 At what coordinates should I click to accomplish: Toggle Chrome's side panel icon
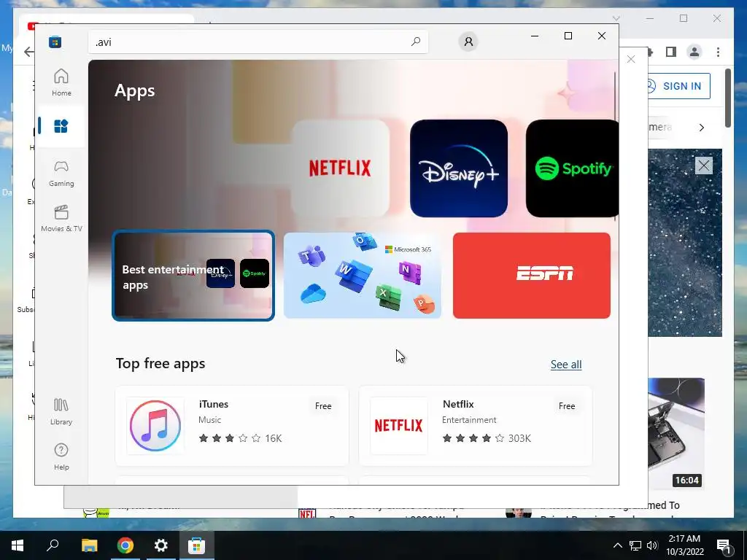(x=671, y=52)
